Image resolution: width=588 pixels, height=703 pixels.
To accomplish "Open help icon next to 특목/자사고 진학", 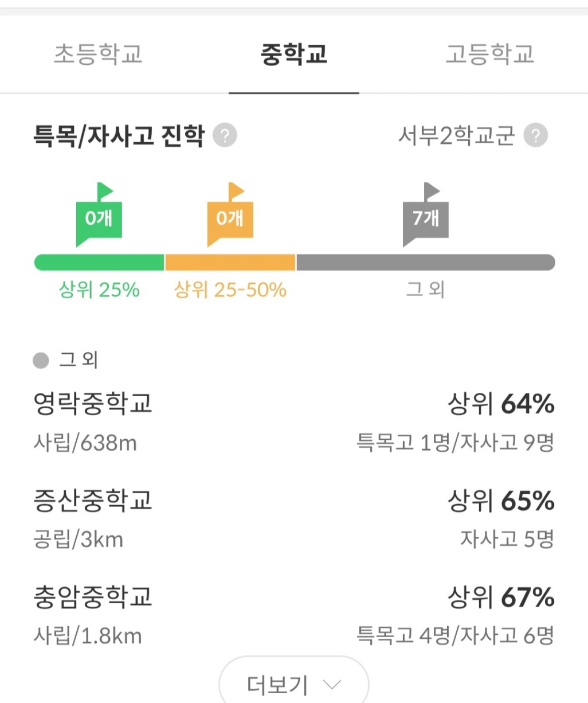I will click(x=225, y=136).
